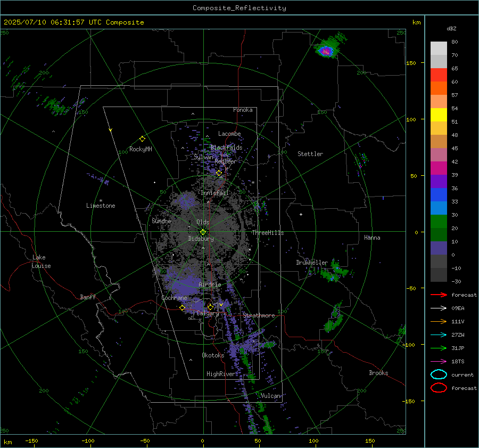Click the Drumheller town label

(312, 263)
